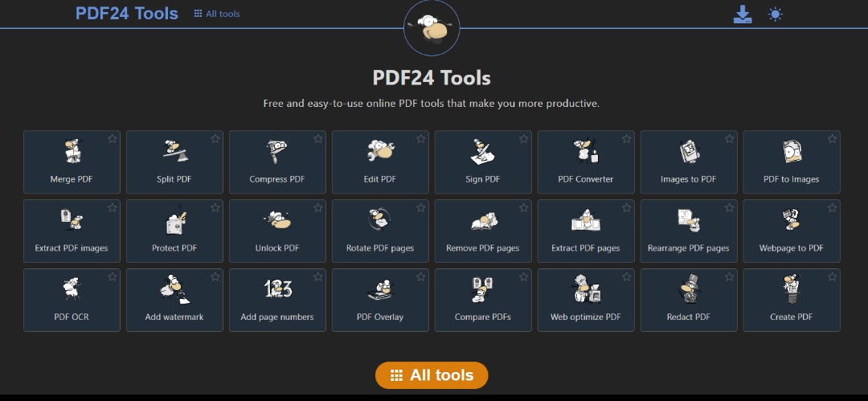868x401 pixels.
Task: Open the Rearrange PDF pages icon
Action: [x=689, y=220]
